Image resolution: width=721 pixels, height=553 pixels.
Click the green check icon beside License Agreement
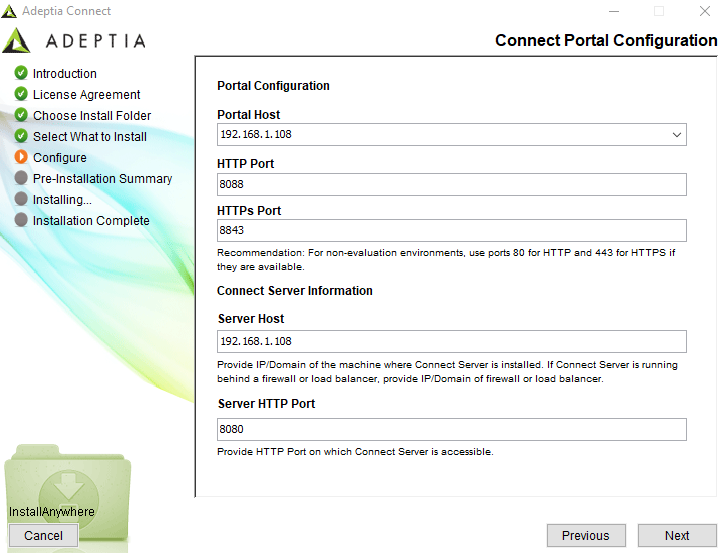(x=21, y=94)
